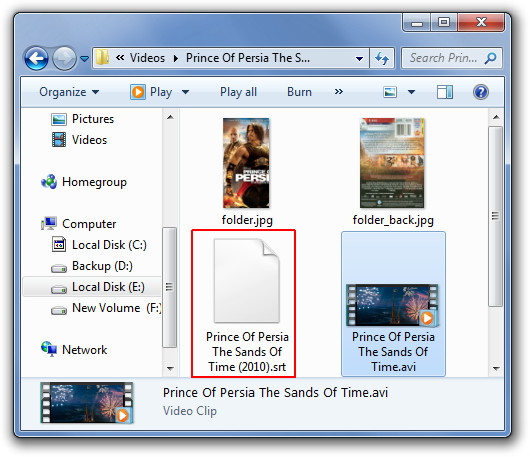Select Videos in the address breadcrumb
This screenshot has width=530, height=457.
(x=147, y=58)
